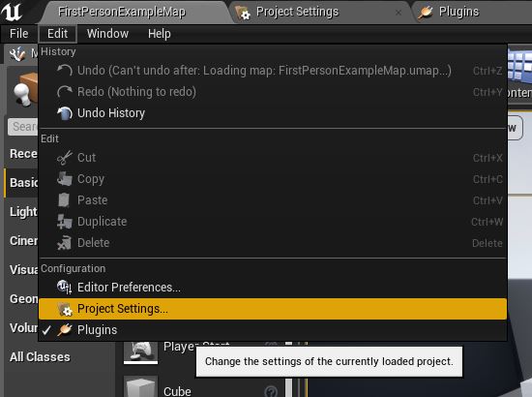This screenshot has height=397, width=532.
Task: Click the lightbulb and cube placement icon
Action: pyautogui.click(x=25, y=89)
